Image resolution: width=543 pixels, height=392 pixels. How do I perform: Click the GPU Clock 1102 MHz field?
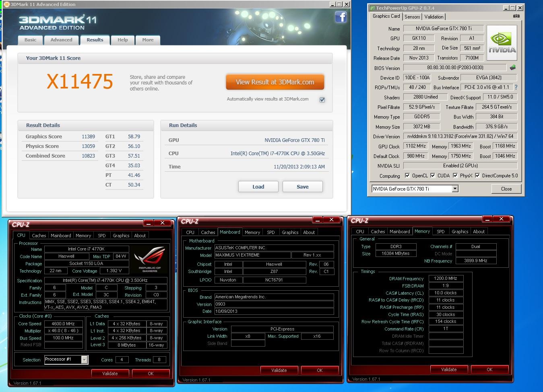[416, 146]
